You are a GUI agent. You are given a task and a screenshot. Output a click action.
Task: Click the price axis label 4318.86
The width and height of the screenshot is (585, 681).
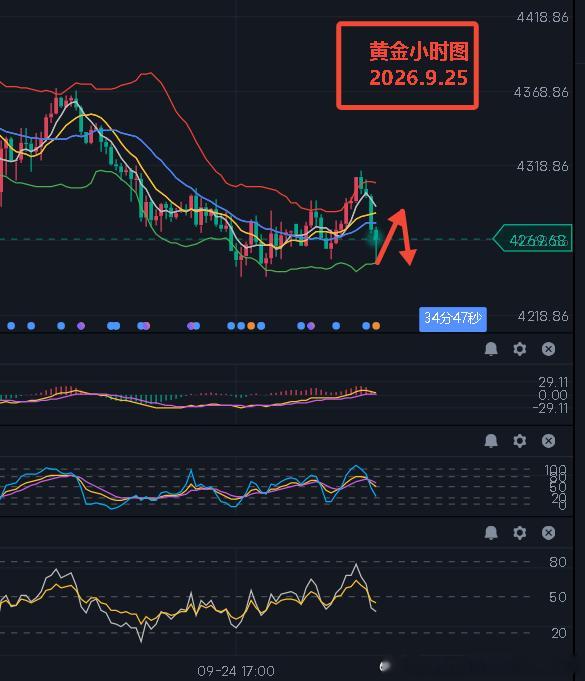click(542, 166)
